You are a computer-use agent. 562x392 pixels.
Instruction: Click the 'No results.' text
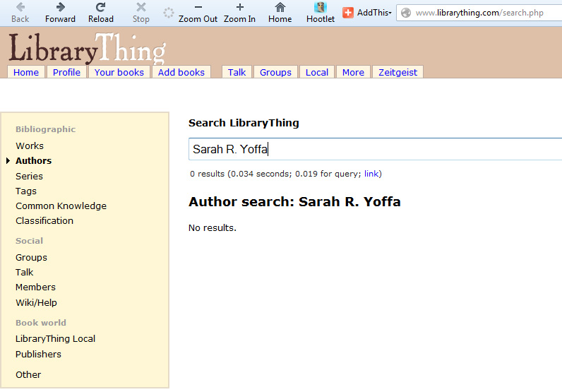tap(213, 227)
